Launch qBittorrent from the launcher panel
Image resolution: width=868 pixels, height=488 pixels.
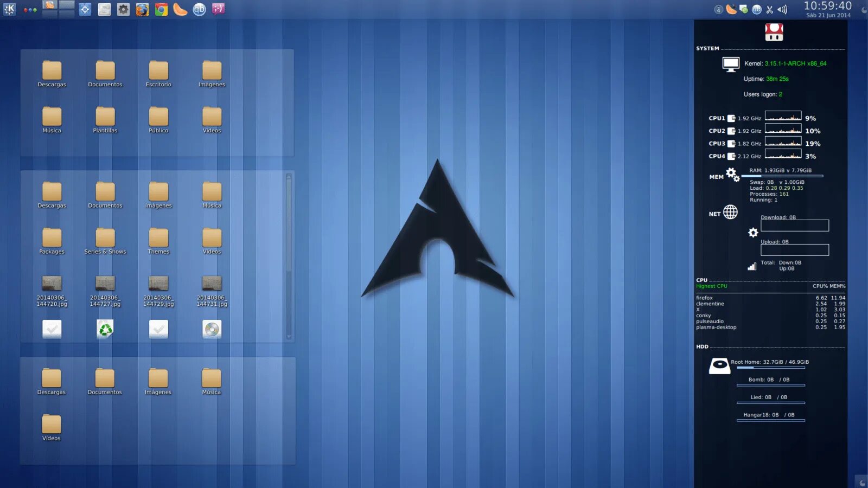pyautogui.click(x=199, y=9)
